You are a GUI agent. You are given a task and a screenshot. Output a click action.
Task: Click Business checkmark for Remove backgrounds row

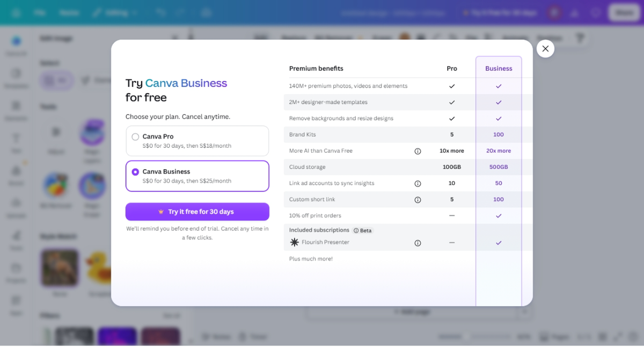499,118
